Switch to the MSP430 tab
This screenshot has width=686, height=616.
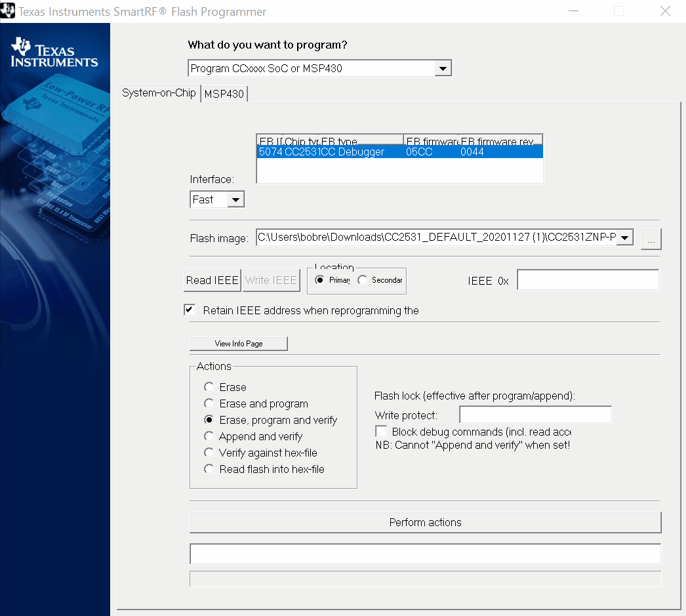224,94
